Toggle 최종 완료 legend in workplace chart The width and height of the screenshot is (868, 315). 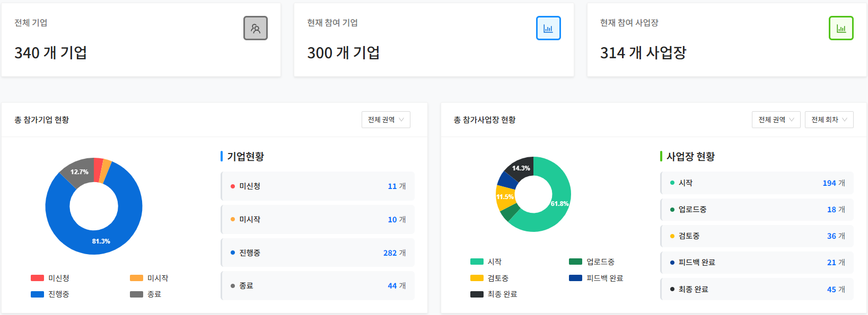point(493,294)
